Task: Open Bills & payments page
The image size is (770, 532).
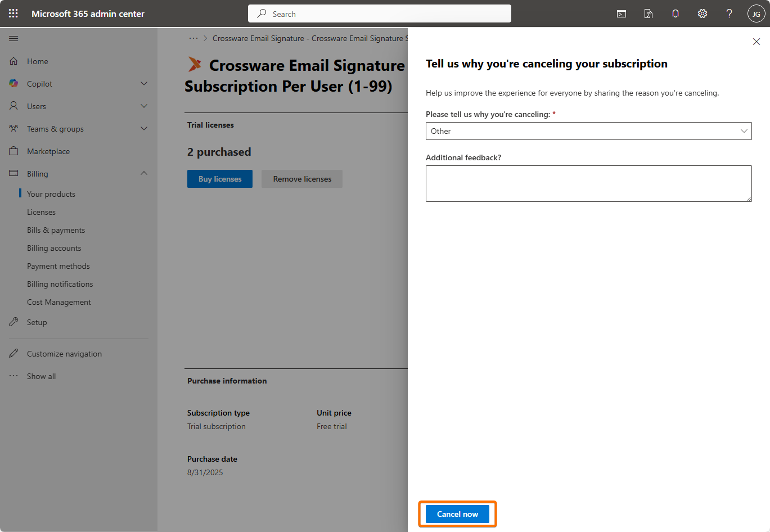Action: tap(56, 230)
